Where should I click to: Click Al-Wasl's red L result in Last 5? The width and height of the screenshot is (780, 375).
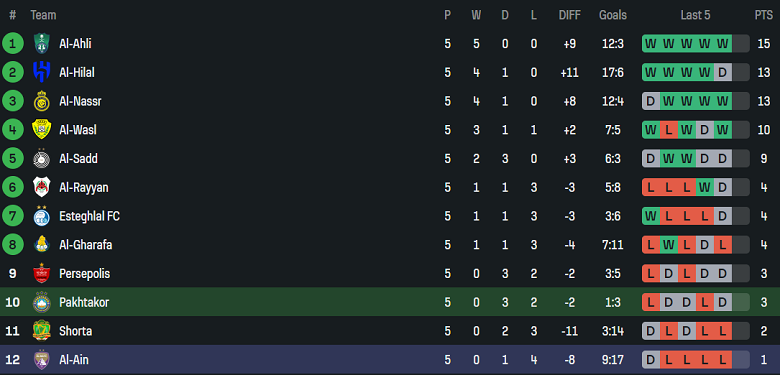pyautogui.click(x=669, y=130)
